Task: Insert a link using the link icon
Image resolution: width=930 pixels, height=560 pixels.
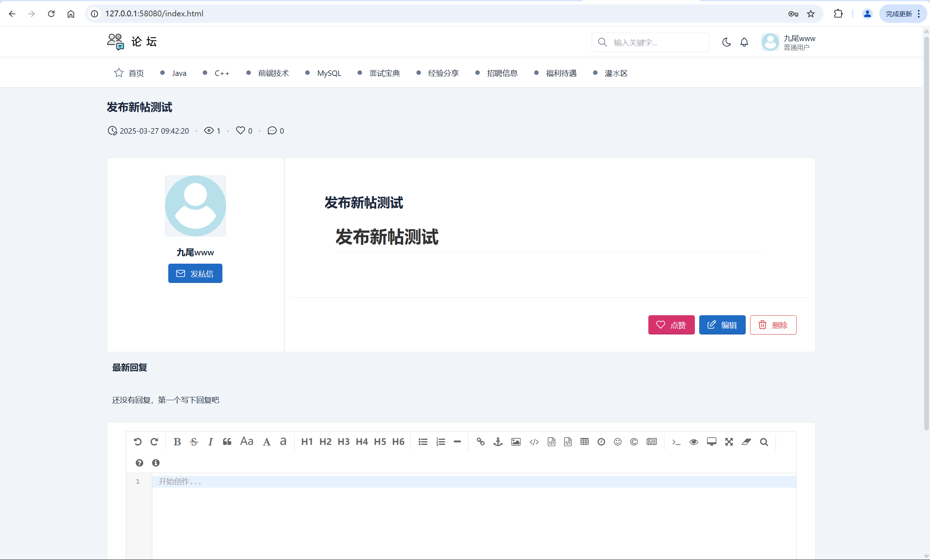Action: tap(480, 442)
